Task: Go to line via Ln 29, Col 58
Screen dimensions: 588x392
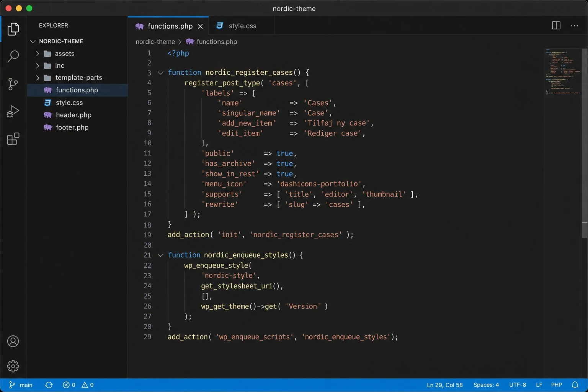Action: tap(445, 385)
